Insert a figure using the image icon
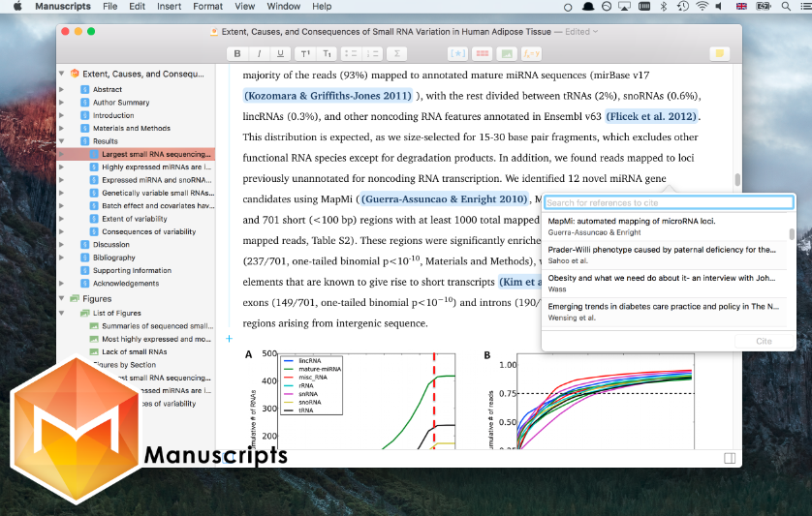The image size is (812, 516). click(x=507, y=53)
